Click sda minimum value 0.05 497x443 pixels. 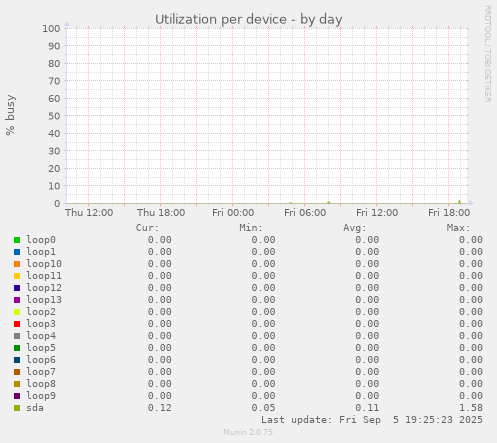tap(263, 408)
